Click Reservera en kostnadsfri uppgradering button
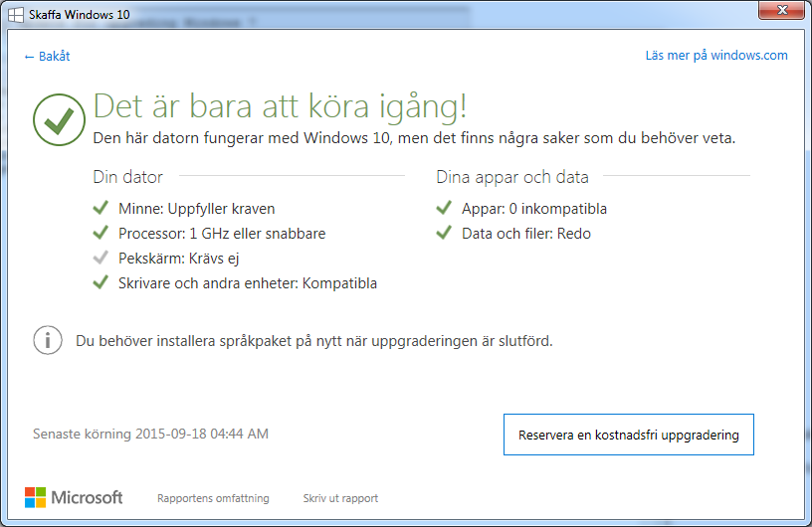This screenshot has height=527, width=812. click(629, 435)
